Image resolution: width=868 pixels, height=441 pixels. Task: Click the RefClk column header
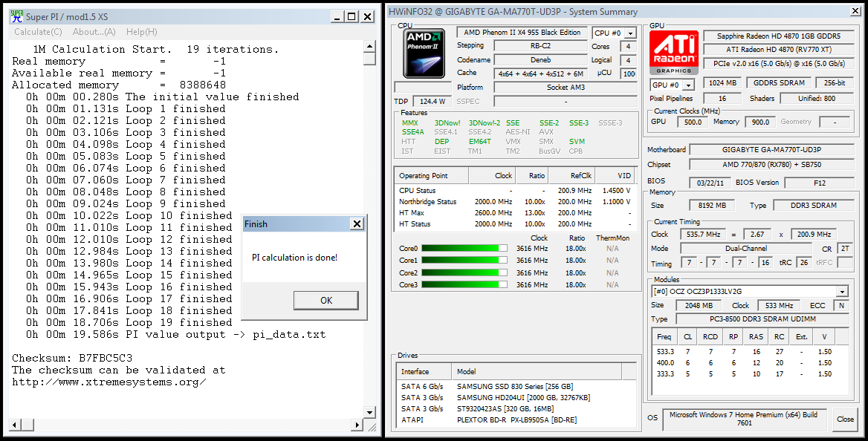point(570,175)
